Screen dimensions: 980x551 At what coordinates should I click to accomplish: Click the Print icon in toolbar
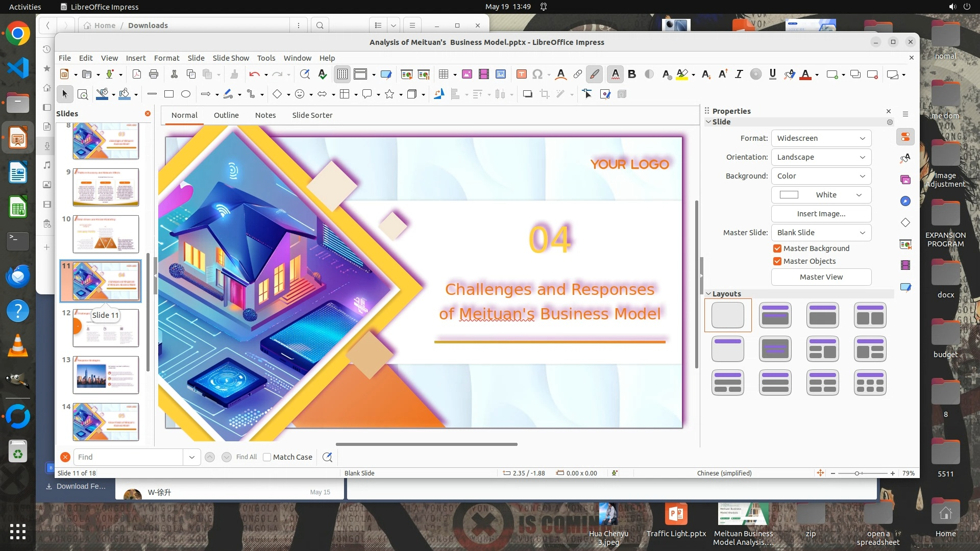(x=154, y=74)
